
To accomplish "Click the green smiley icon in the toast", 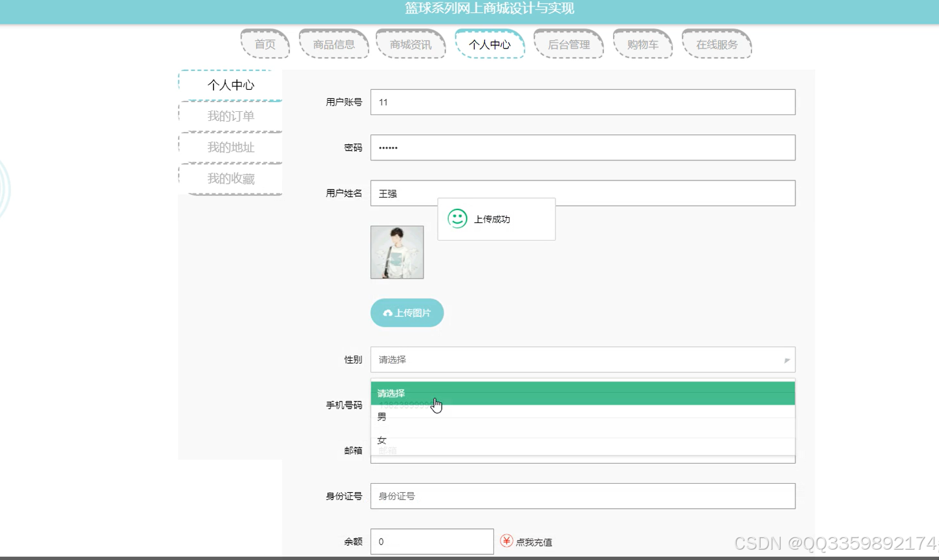I will (457, 219).
